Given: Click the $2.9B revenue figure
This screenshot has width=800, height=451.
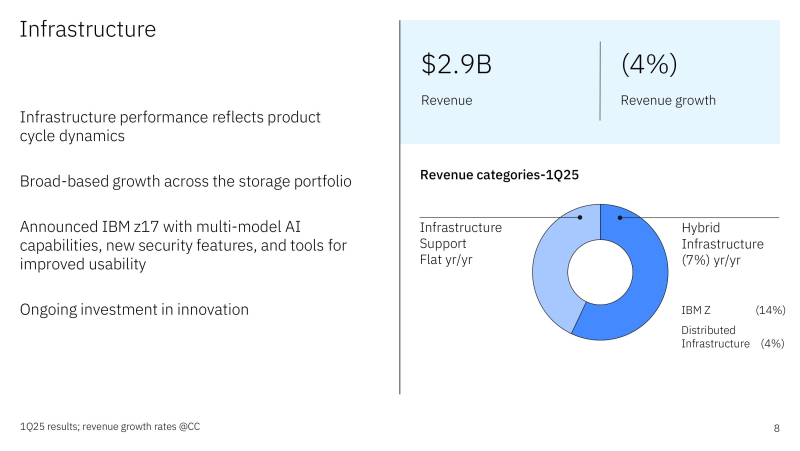Looking at the screenshot, I should (x=456, y=65).
